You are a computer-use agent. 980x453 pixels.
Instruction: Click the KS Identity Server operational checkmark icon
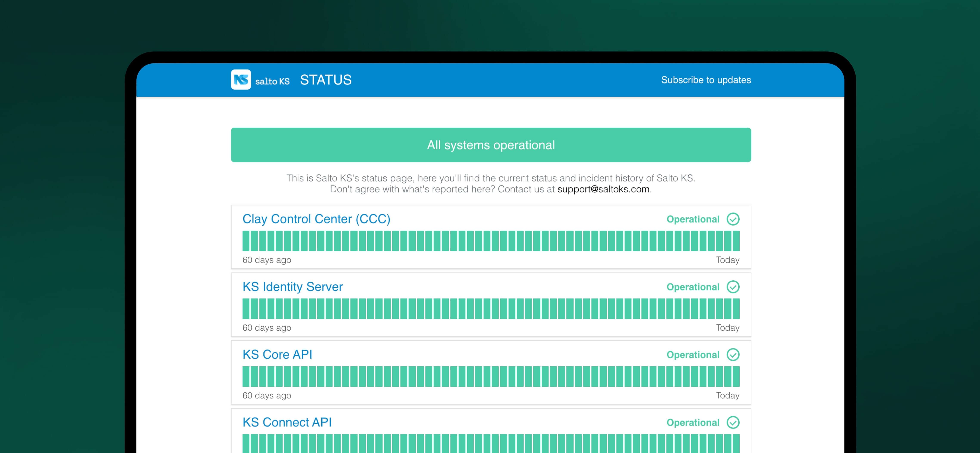point(733,287)
